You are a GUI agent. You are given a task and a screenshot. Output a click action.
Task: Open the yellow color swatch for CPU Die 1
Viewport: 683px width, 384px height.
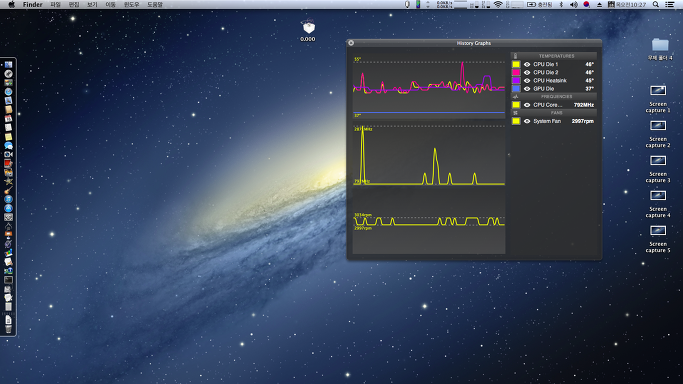point(516,64)
